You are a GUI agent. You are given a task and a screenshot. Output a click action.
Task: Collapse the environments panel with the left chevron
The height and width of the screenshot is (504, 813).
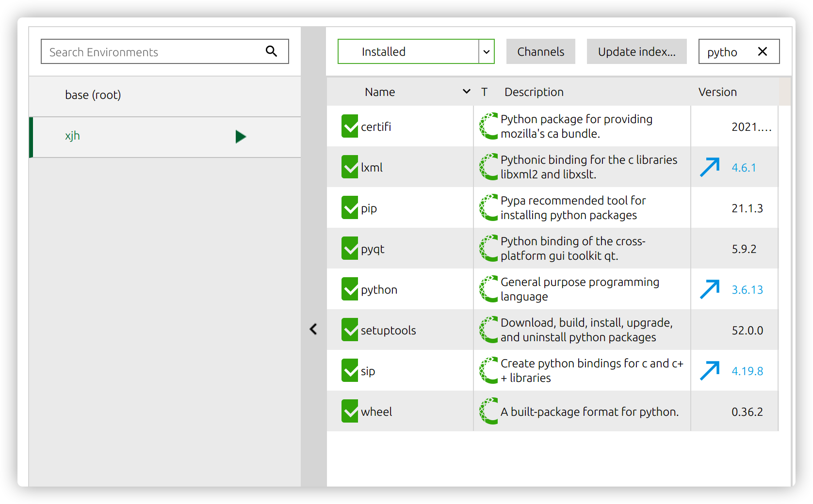coord(313,330)
